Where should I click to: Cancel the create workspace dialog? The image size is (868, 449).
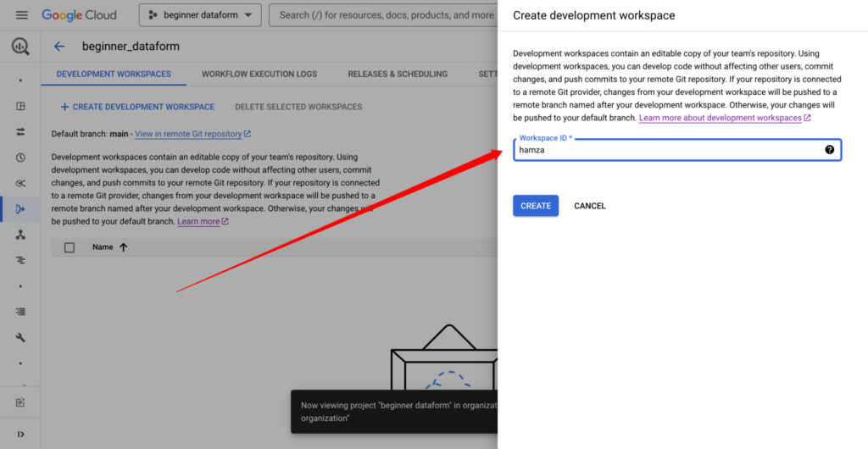point(590,206)
